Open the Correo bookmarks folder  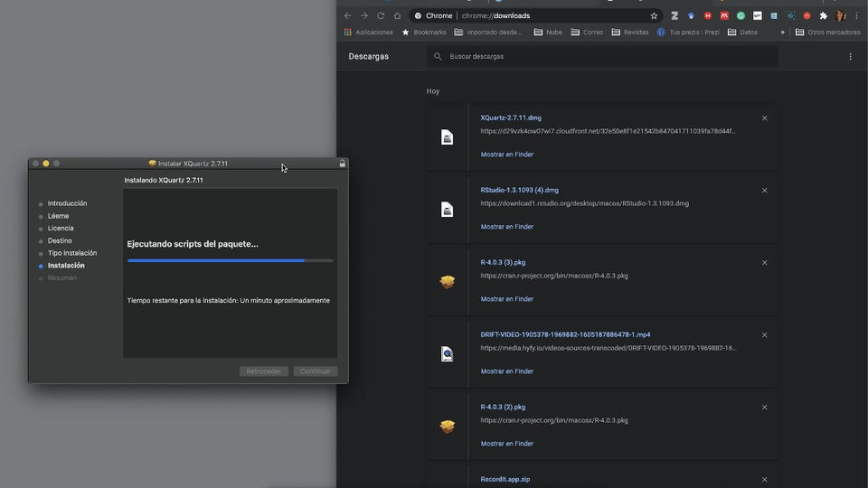point(587,33)
